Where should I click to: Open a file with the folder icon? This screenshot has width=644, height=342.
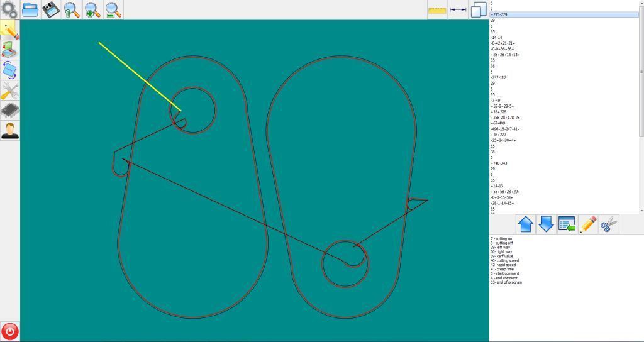pos(30,9)
